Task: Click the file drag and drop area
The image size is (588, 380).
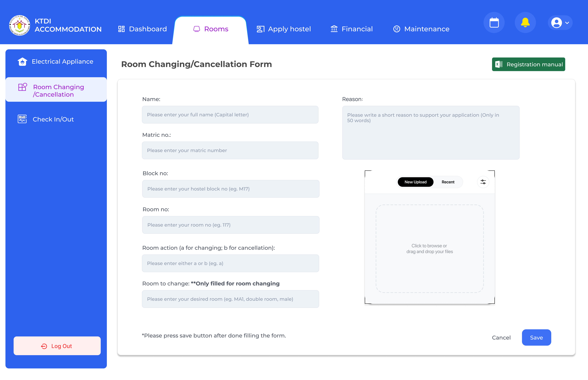Action: pyautogui.click(x=430, y=248)
